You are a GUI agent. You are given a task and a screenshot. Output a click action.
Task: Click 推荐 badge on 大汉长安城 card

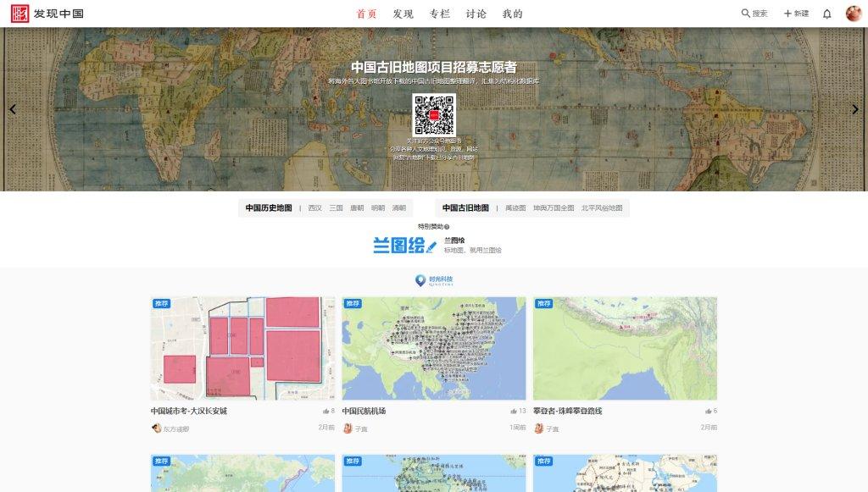pyautogui.click(x=161, y=303)
